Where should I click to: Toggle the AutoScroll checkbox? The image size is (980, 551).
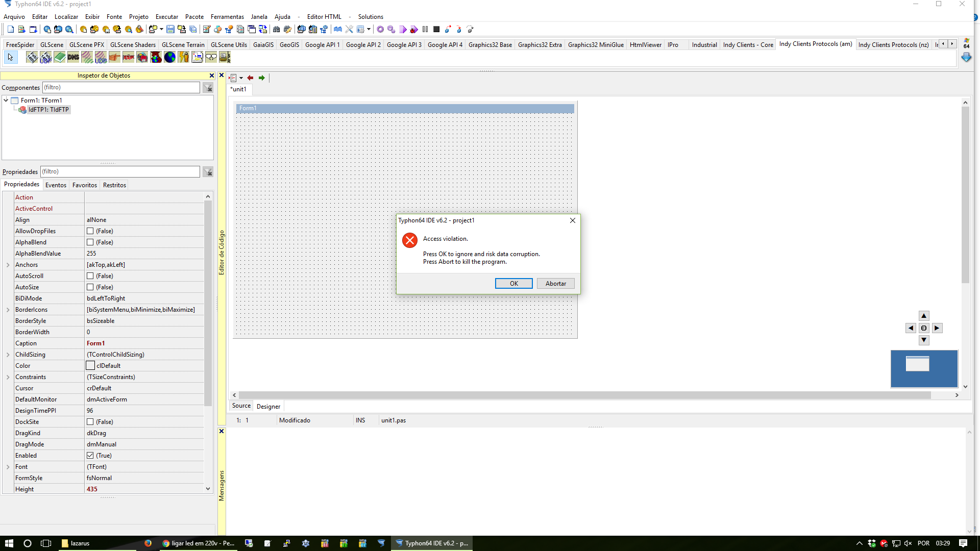pos(90,276)
